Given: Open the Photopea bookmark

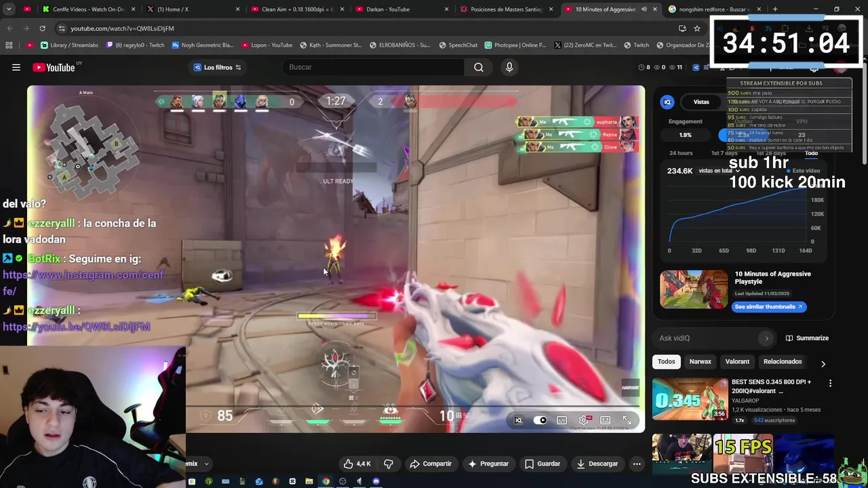Looking at the screenshot, I should click(x=515, y=45).
